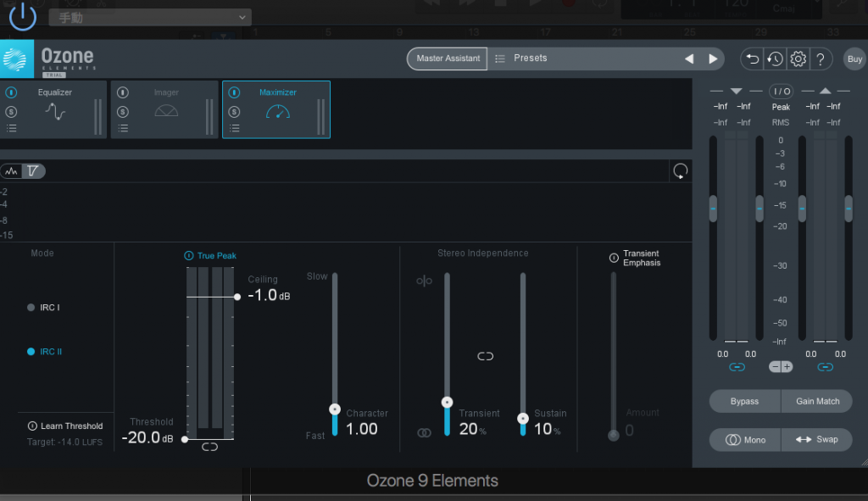Click the Swap channels button
Screen dimensions: 868x501
point(817,440)
